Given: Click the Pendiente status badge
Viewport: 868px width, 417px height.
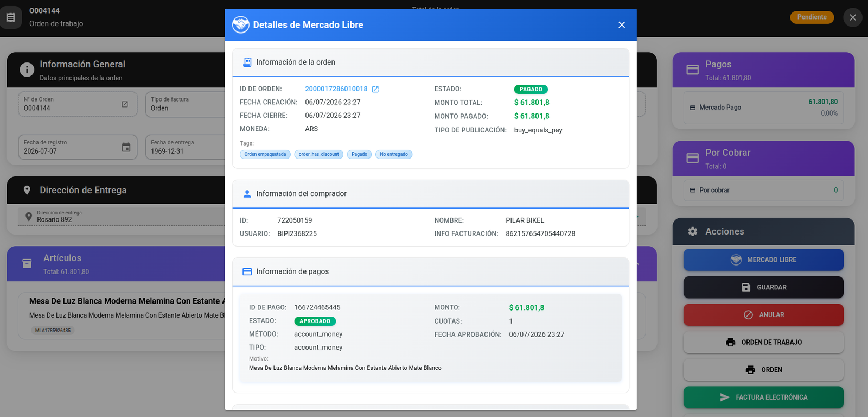Looking at the screenshot, I should 812,17.
